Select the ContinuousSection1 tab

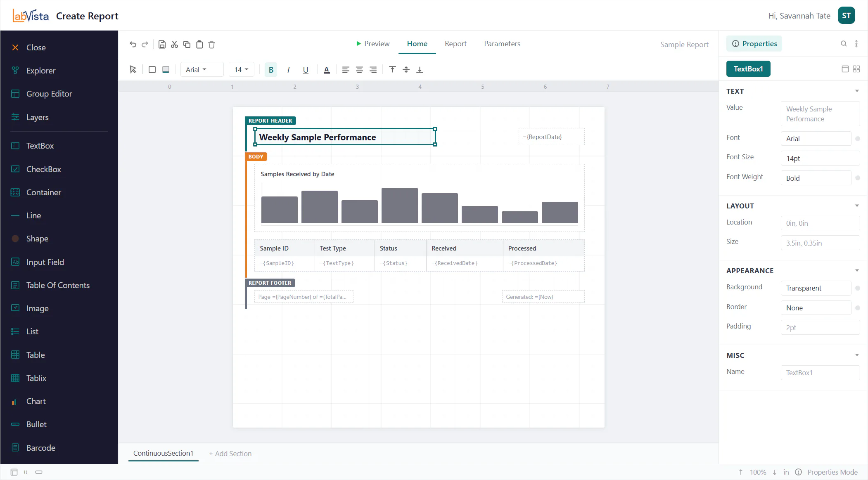163,453
